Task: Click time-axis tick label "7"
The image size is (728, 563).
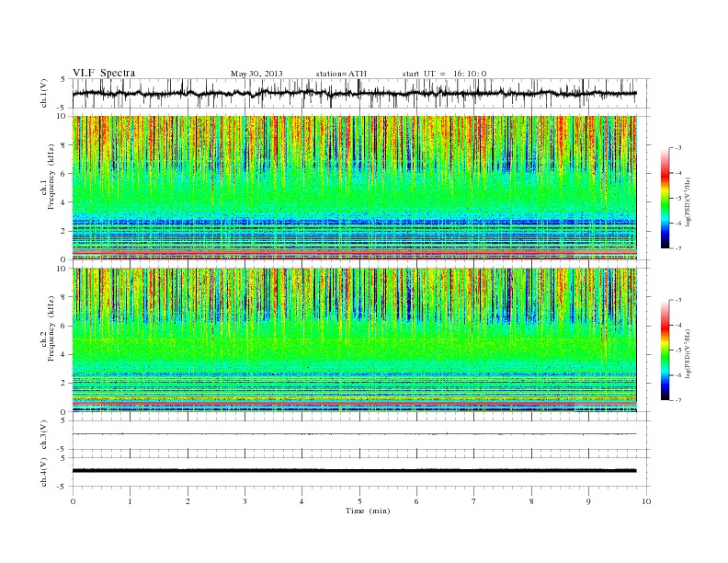Action: [474, 501]
